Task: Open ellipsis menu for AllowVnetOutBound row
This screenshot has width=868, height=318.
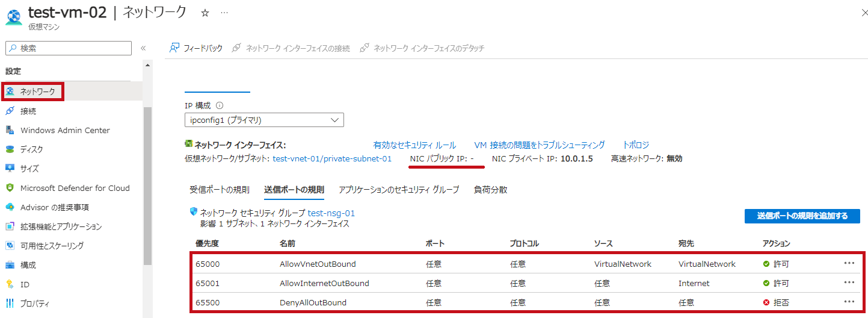Action: 849,263
